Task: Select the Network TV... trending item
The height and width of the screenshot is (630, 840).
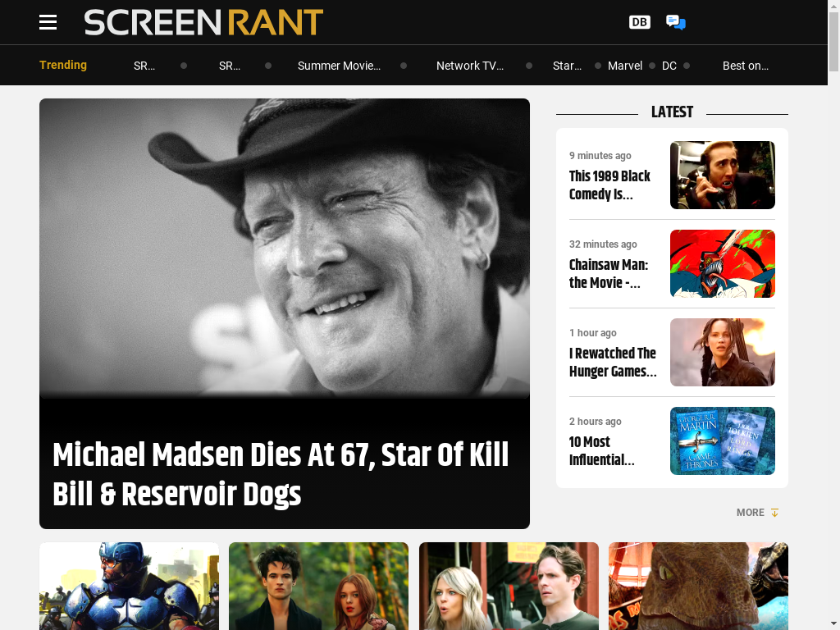Action: pyautogui.click(x=470, y=66)
